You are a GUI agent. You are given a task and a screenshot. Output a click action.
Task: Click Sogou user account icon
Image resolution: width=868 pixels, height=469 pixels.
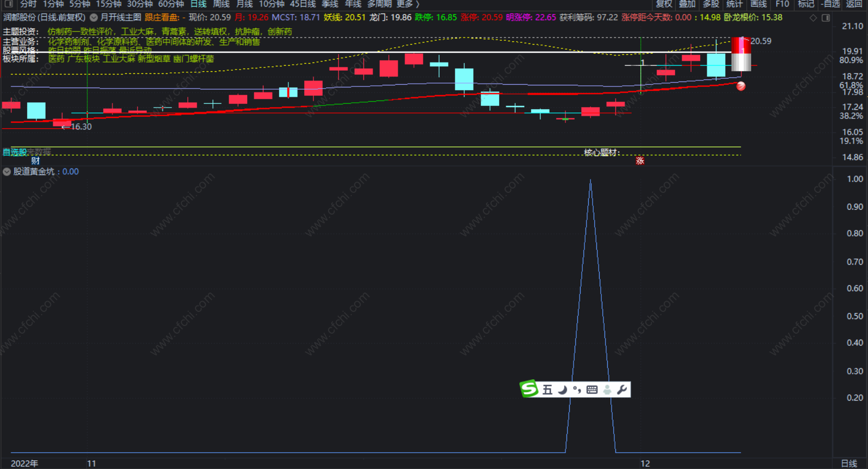click(607, 390)
